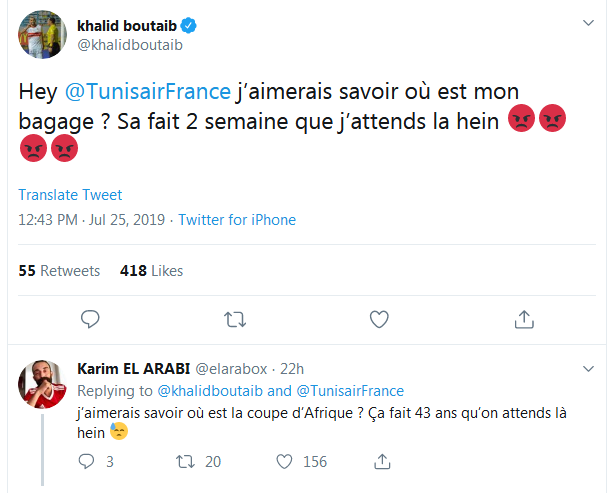Reply to khalid boutaib's main tweet

[89, 320]
